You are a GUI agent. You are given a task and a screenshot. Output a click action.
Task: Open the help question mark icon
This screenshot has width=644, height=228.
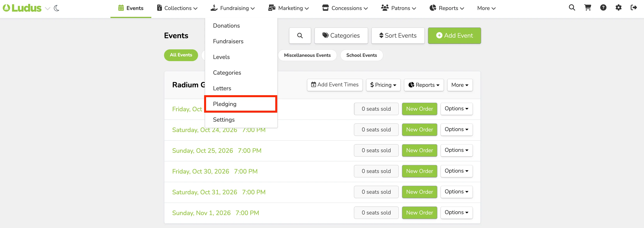603,7
